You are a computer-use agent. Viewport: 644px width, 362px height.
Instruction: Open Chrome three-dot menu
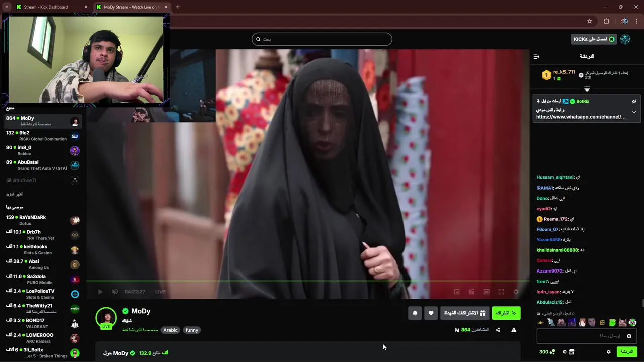[x=637, y=21]
